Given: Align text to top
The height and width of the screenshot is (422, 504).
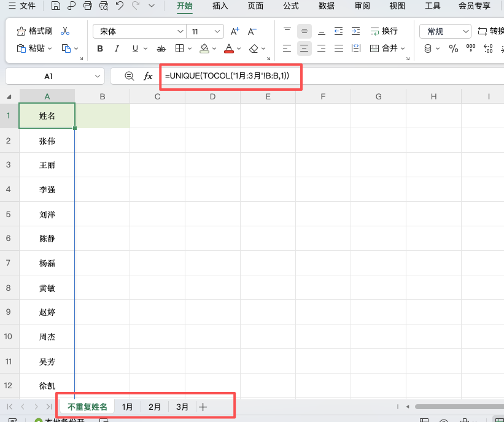Looking at the screenshot, I should pos(287,31).
